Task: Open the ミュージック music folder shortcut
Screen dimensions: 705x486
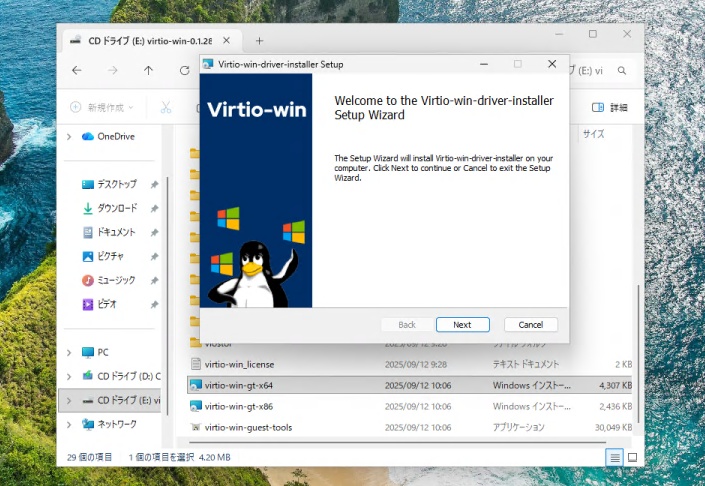Action: coord(115,280)
